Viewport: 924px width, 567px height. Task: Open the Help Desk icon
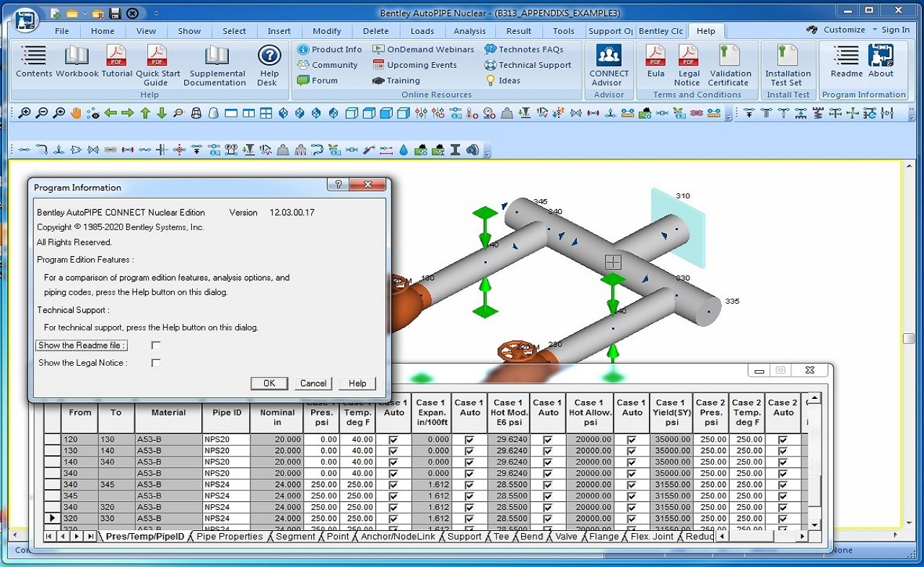tap(269, 65)
